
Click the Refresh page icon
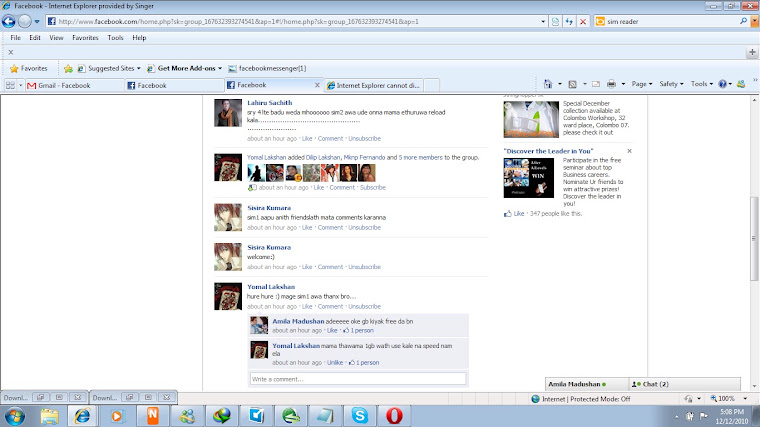pyautogui.click(x=569, y=21)
